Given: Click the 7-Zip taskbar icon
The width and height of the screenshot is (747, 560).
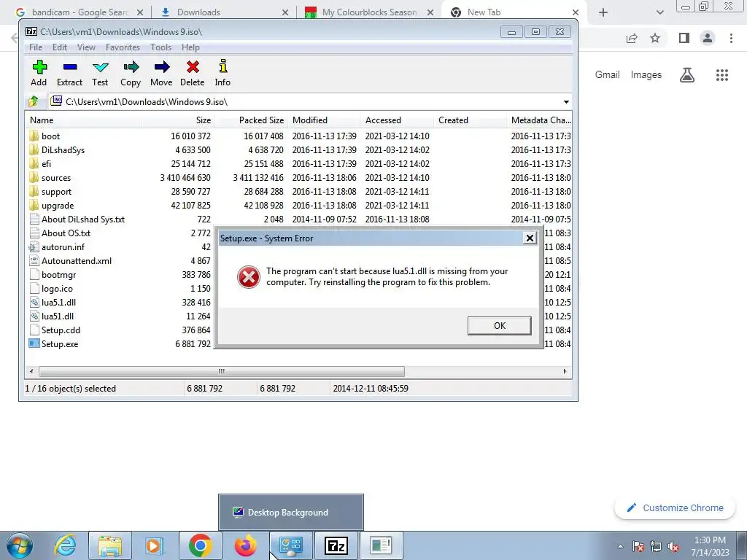Looking at the screenshot, I should (x=336, y=545).
